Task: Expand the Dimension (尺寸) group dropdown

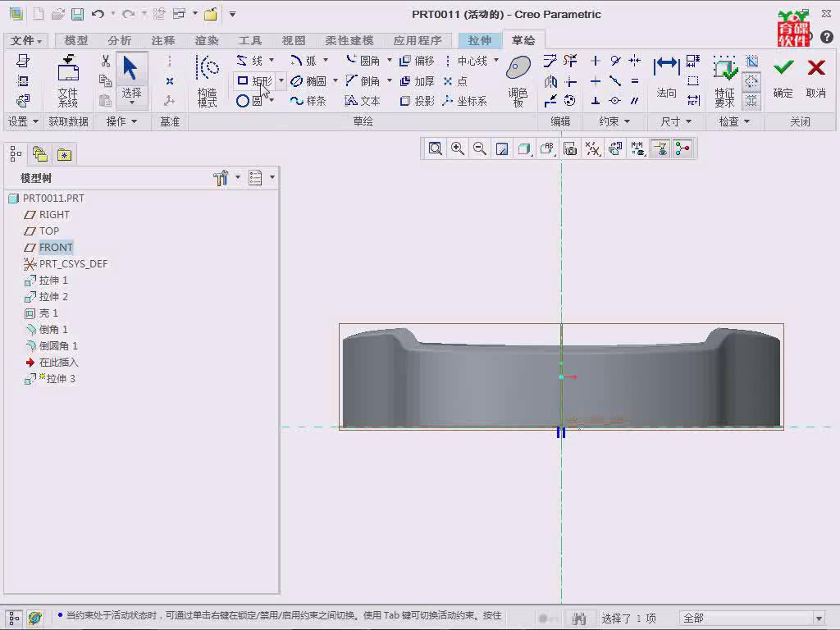Action: [x=676, y=121]
